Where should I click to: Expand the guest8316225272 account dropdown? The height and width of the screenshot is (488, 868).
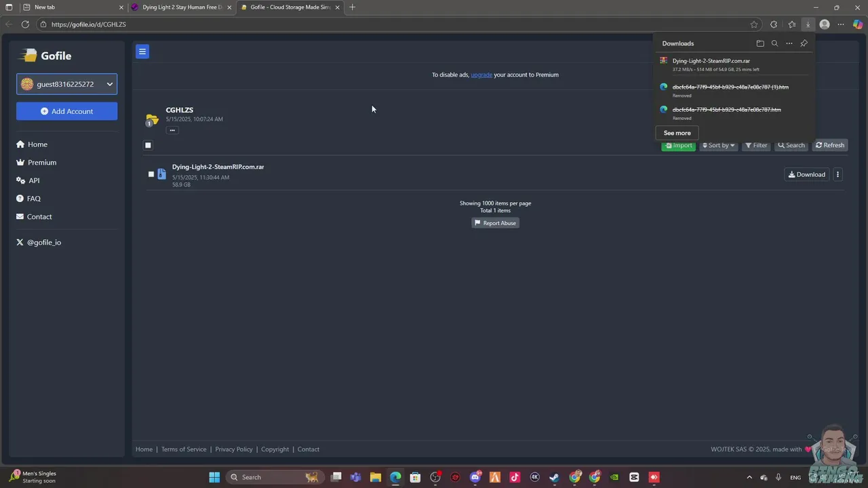[x=66, y=84]
